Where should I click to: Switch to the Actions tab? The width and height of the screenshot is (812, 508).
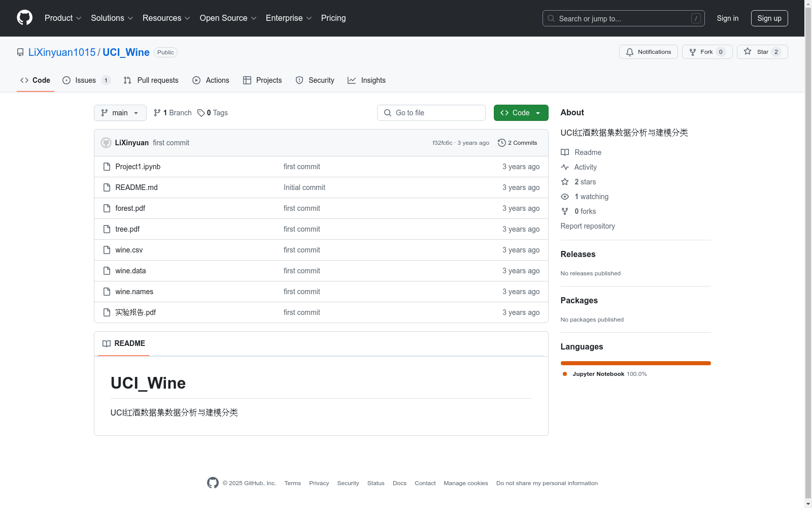coord(211,80)
